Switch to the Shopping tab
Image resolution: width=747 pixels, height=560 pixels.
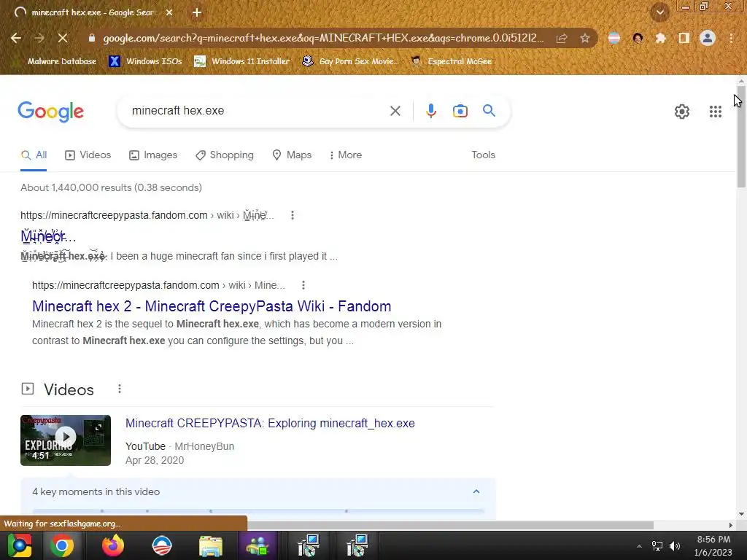pyautogui.click(x=225, y=155)
